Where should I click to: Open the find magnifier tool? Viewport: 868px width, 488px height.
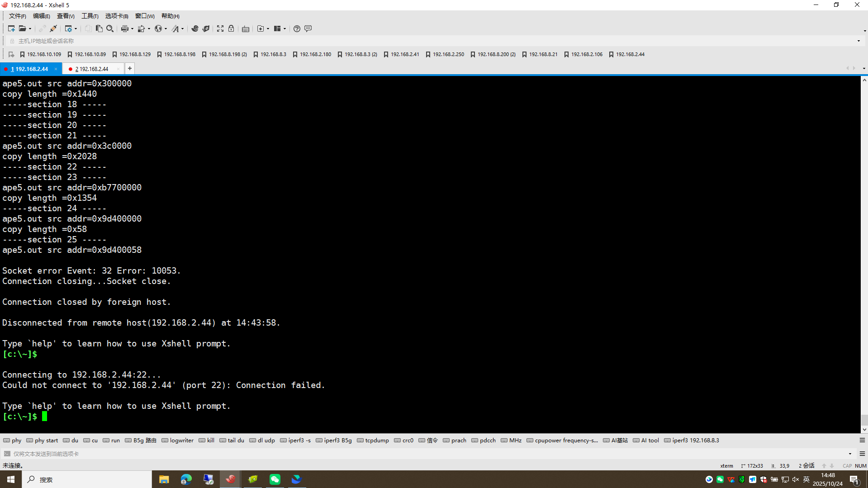pos(110,28)
